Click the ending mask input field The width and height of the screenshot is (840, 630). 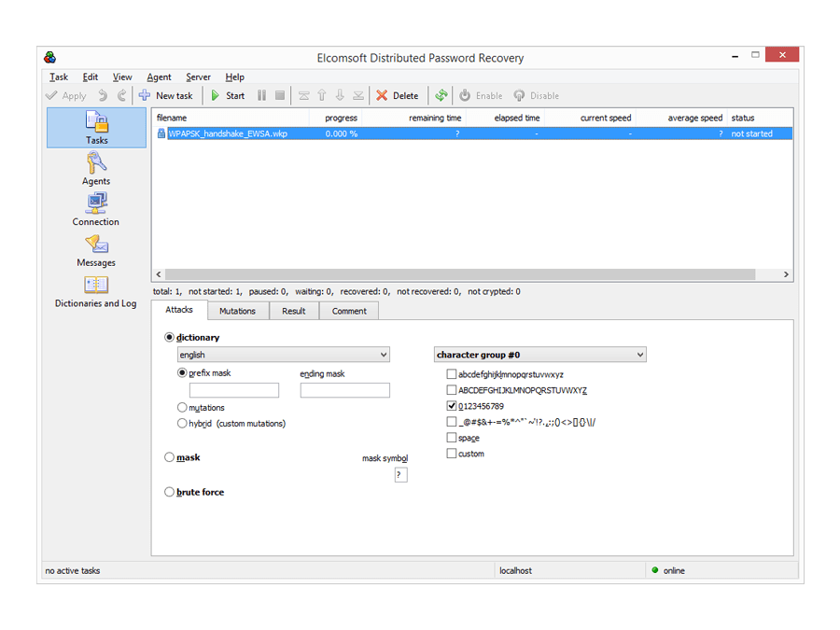pos(345,390)
